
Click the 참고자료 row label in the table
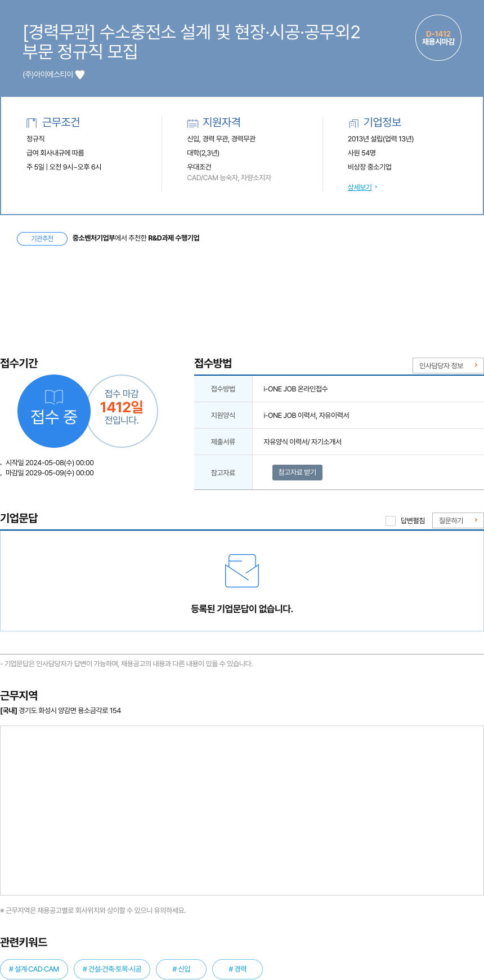click(223, 473)
